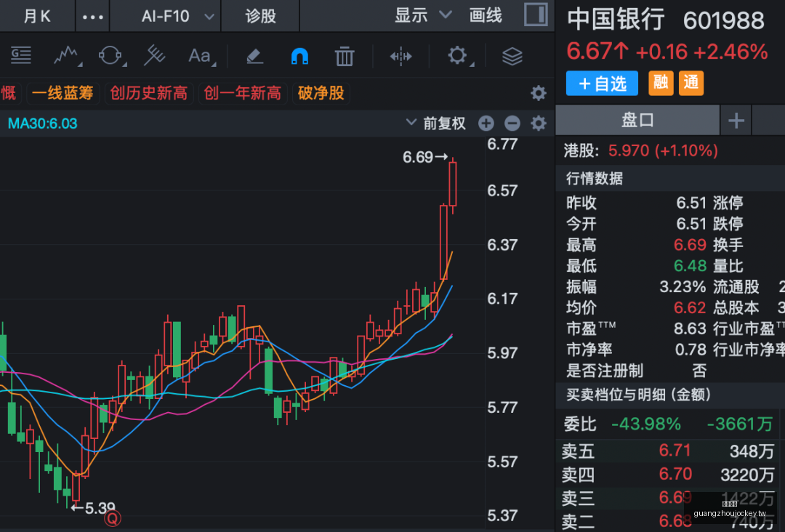Open the layers stack icon
The image size is (785, 532).
pyautogui.click(x=512, y=56)
